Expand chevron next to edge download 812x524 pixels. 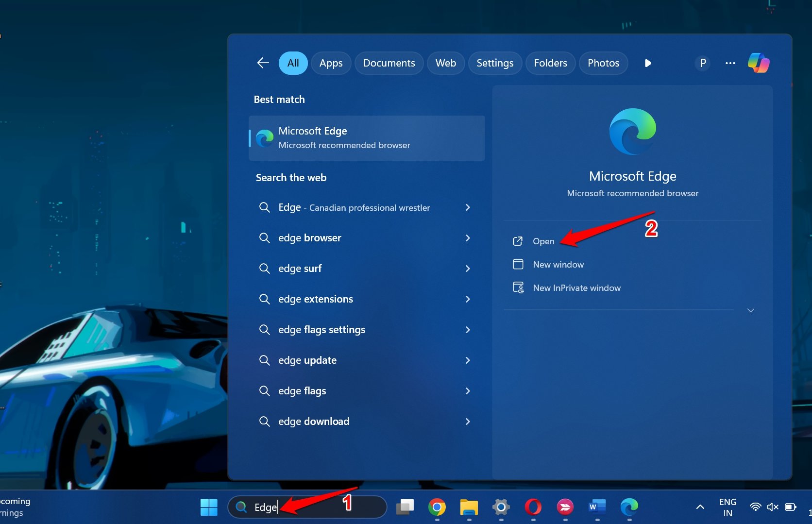[468, 422]
